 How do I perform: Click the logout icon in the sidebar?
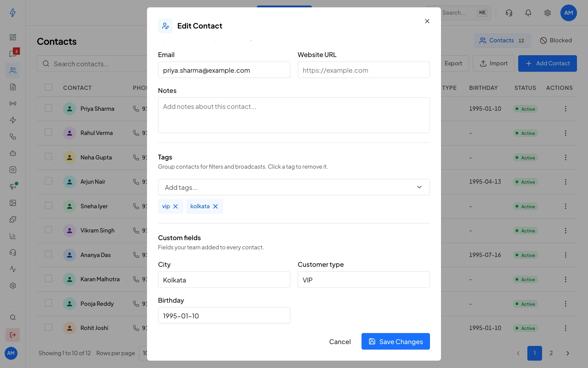(x=13, y=335)
